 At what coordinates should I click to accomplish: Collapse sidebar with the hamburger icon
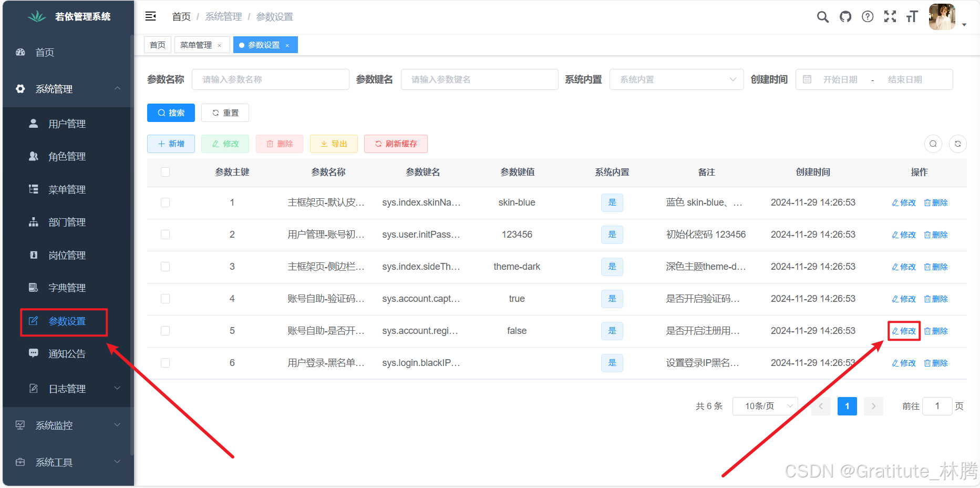[x=151, y=16]
